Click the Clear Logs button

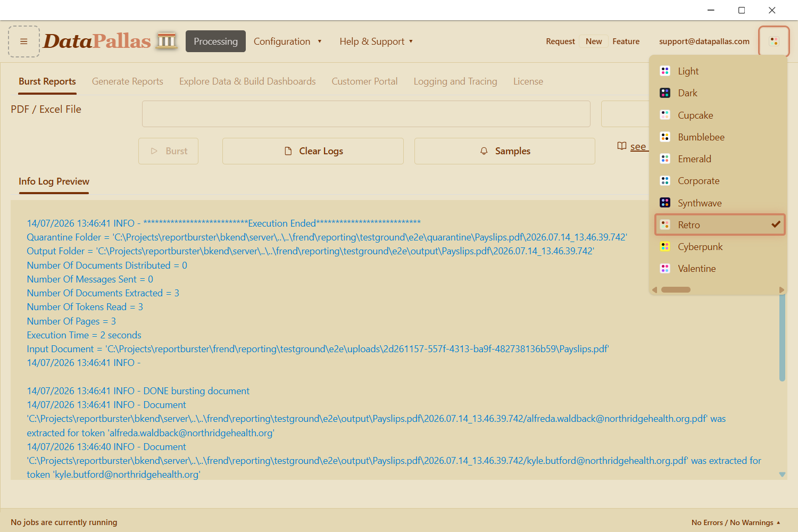pos(313,151)
